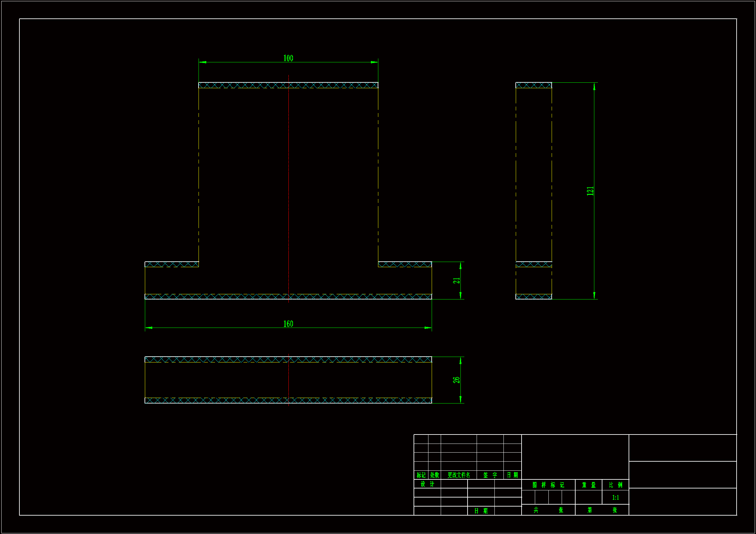Pick the 共 张 sheet count cell
Viewport: 756px width, 534px height.
tap(548, 510)
